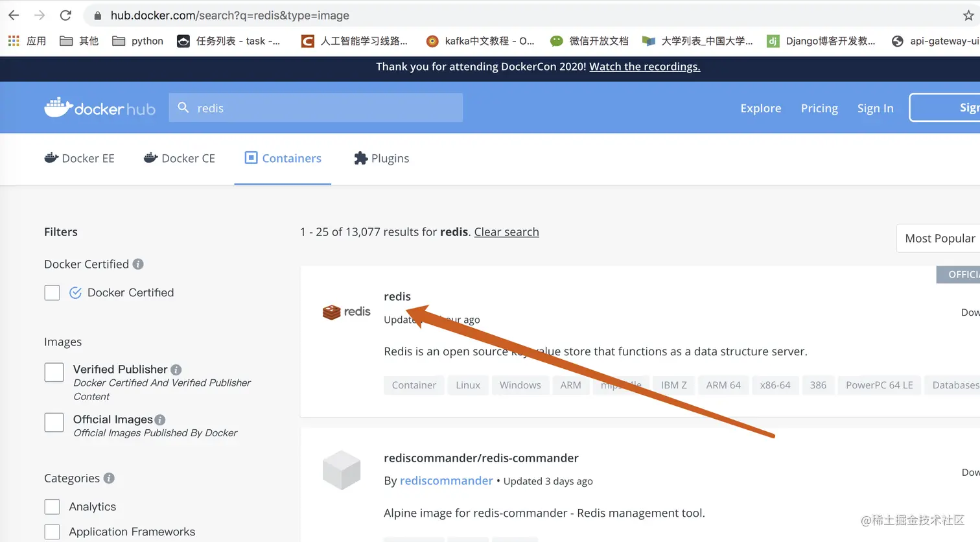Click the IBM Z tag
This screenshot has width=980, height=542.
673,385
